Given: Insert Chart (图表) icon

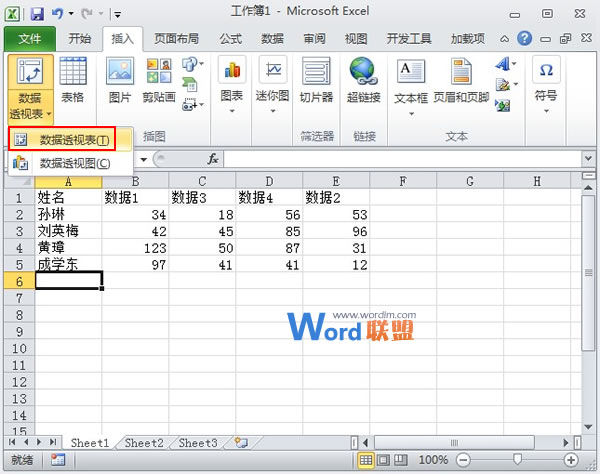Looking at the screenshot, I should tap(232, 70).
